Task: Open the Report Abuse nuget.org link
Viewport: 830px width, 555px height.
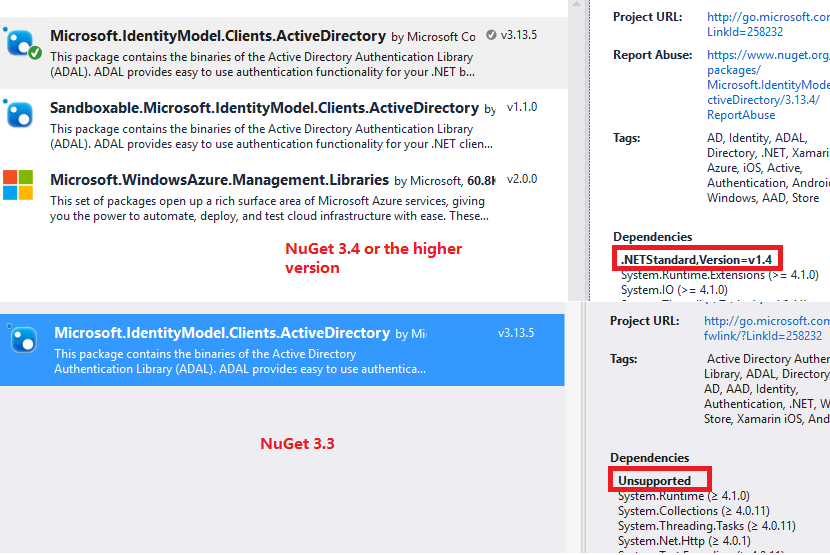Action: 768,85
